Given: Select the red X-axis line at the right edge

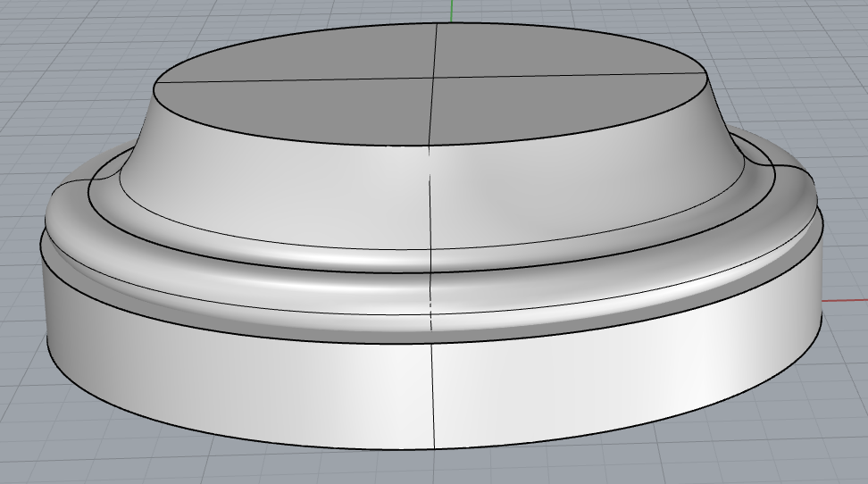Looking at the screenshot, I should 845,301.
